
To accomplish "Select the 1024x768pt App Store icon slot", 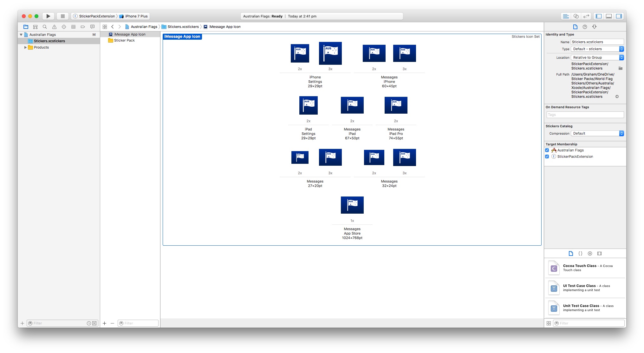I will [352, 205].
